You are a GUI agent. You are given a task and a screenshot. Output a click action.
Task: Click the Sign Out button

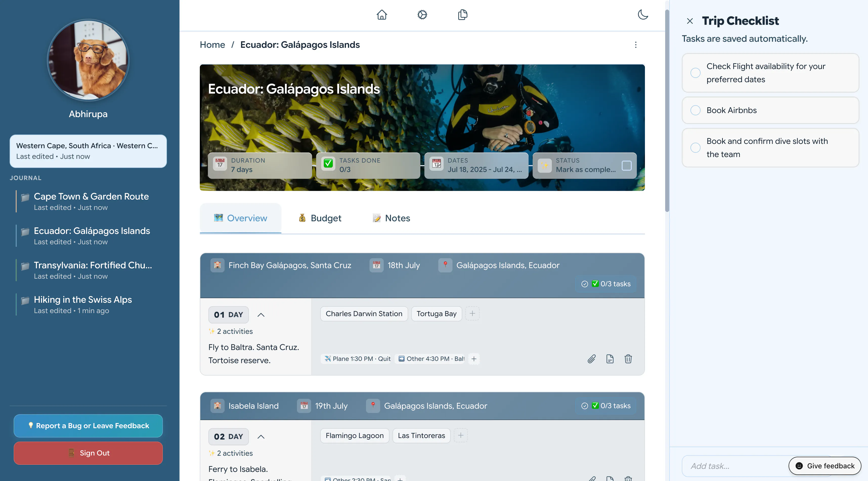[88, 453]
